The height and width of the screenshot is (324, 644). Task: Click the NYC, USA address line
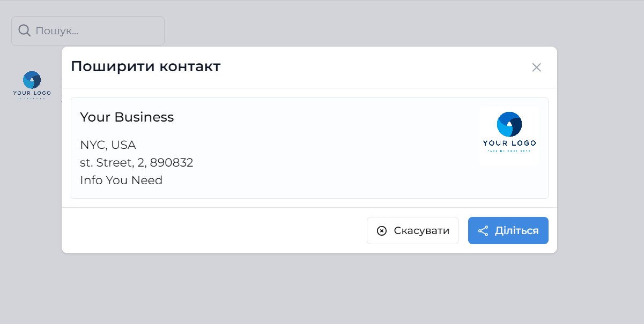click(108, 145)
